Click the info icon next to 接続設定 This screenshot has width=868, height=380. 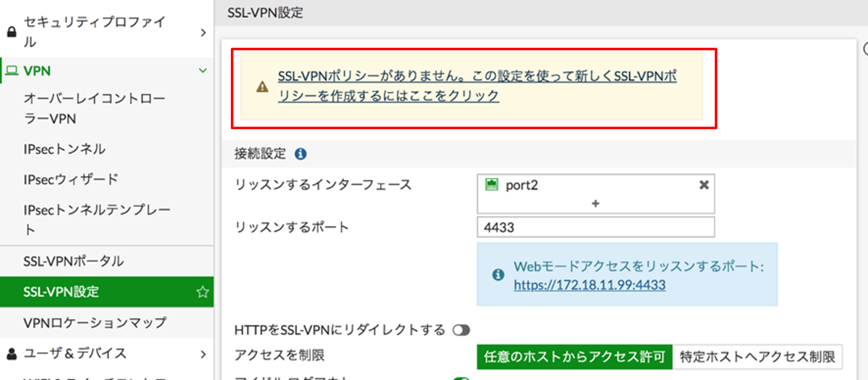click(x=301, y=154)
